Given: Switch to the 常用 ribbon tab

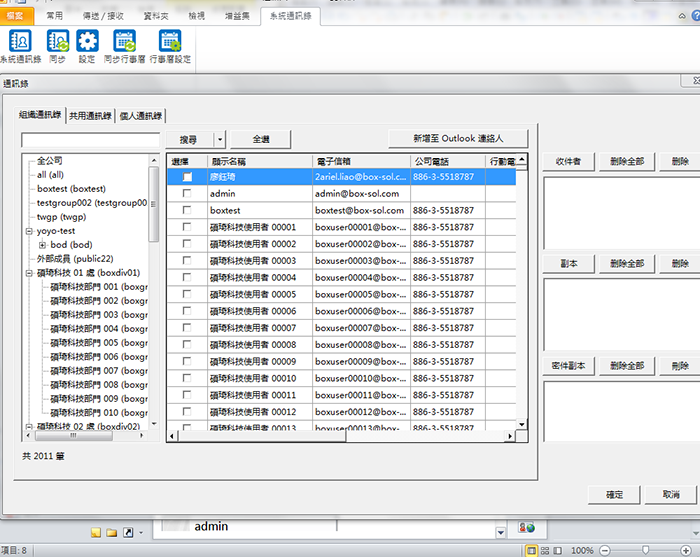Looking at the screenshot, I should pyautogui.click(x=54, y=16).
